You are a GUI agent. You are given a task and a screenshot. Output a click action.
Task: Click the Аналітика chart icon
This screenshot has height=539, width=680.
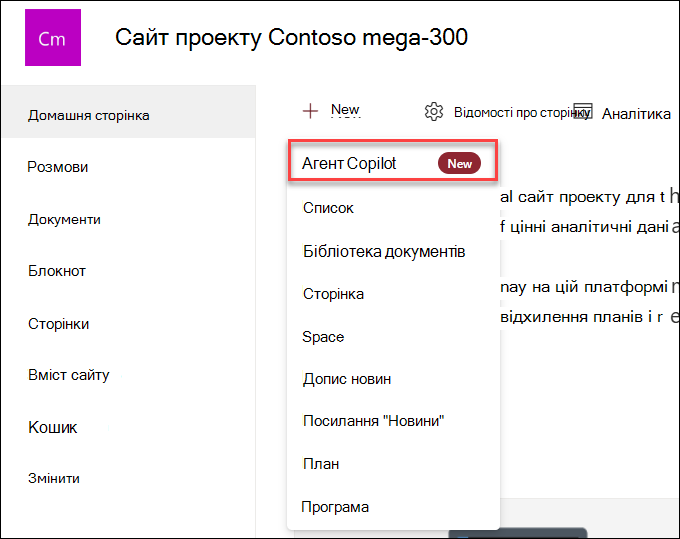coord(583,111)
